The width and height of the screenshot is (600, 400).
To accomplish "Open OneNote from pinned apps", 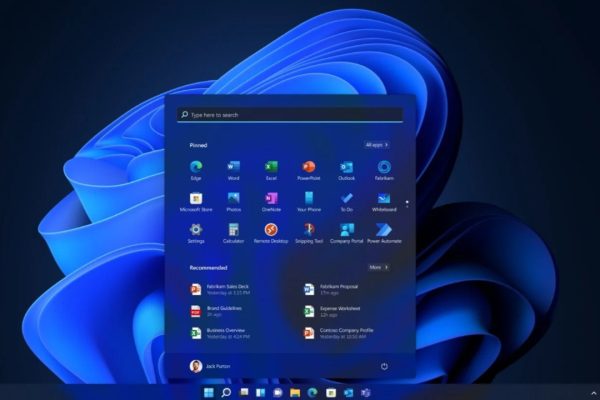I will pos(271,202).
